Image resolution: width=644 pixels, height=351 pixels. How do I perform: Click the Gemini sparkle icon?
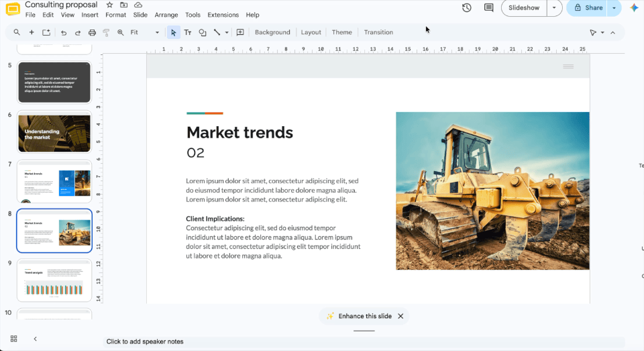(x=634, y=8)
